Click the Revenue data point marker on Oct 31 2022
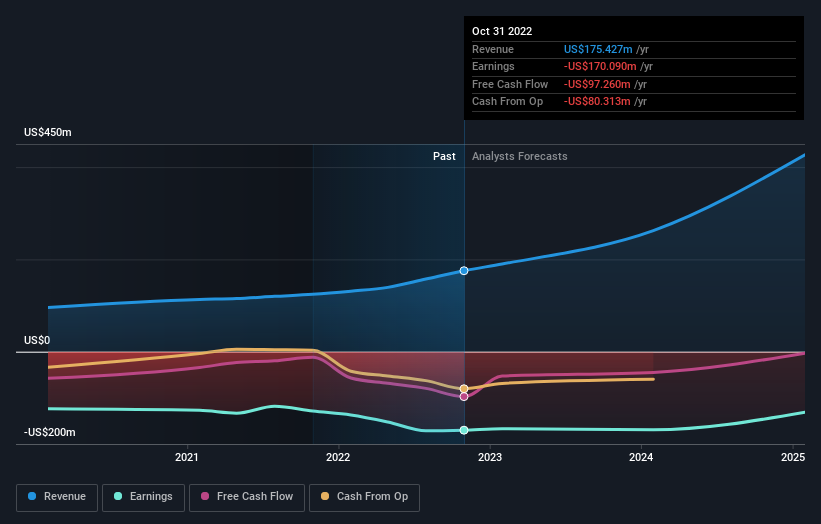This screenshot has width=821, height=524. click(x=464, y=271)
